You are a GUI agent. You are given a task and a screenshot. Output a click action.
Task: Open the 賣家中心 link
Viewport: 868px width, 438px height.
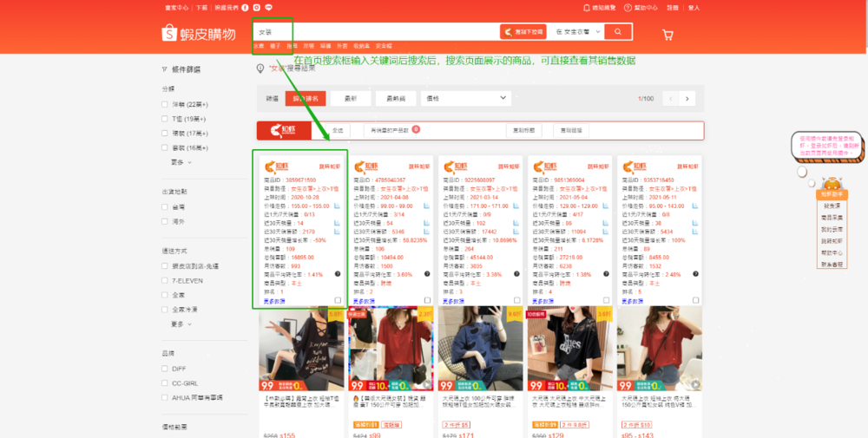tap(174, 8)
